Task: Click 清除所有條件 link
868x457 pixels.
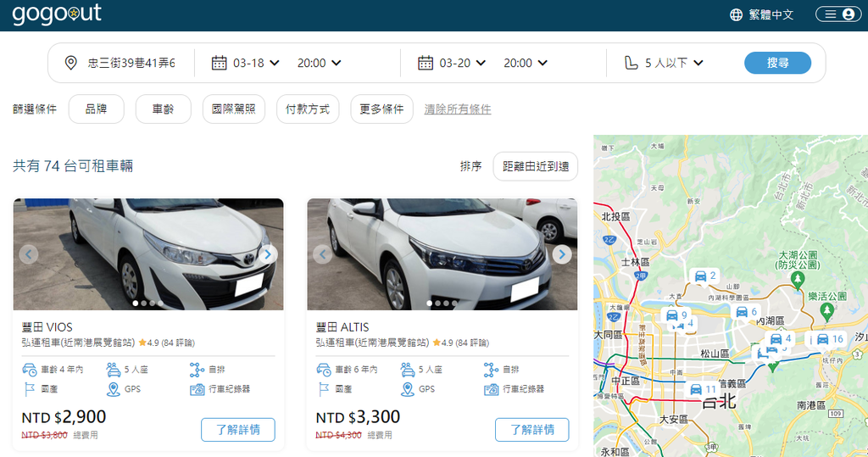Action: (457, 109)
